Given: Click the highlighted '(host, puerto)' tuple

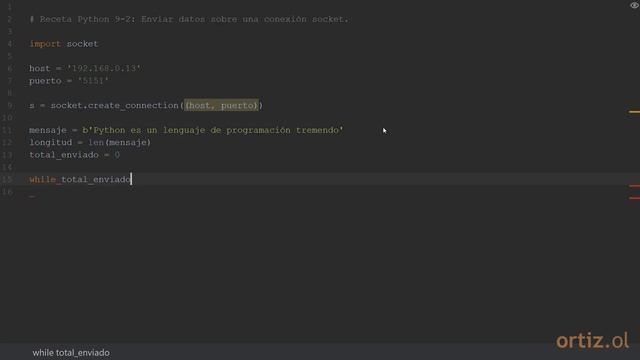Looking at the screenshot, I should click(x=221, y=105).
